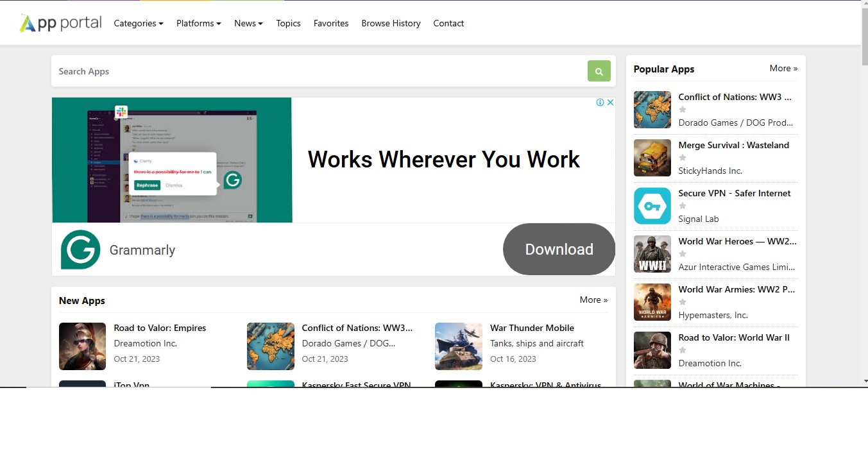Open Browse History
868x458 pixels.
tap(391, 23)
